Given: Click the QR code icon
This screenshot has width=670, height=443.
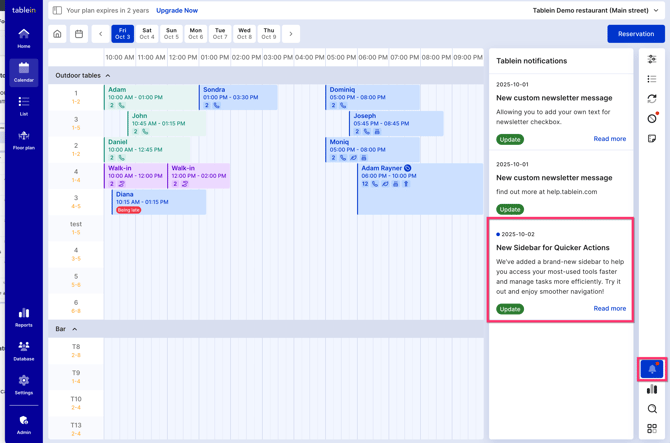Looking at the screenshot, I should (x=652, y=429).
